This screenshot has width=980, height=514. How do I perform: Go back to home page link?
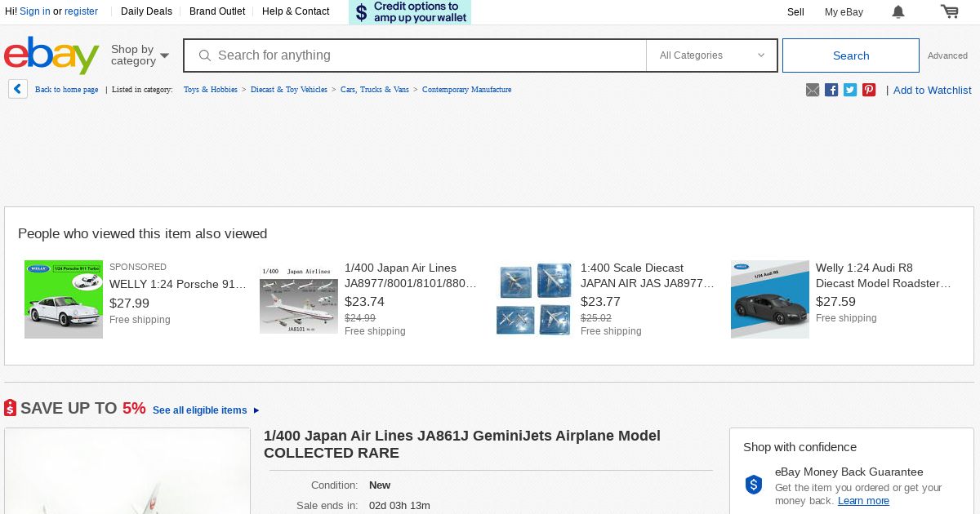(66, 90)
